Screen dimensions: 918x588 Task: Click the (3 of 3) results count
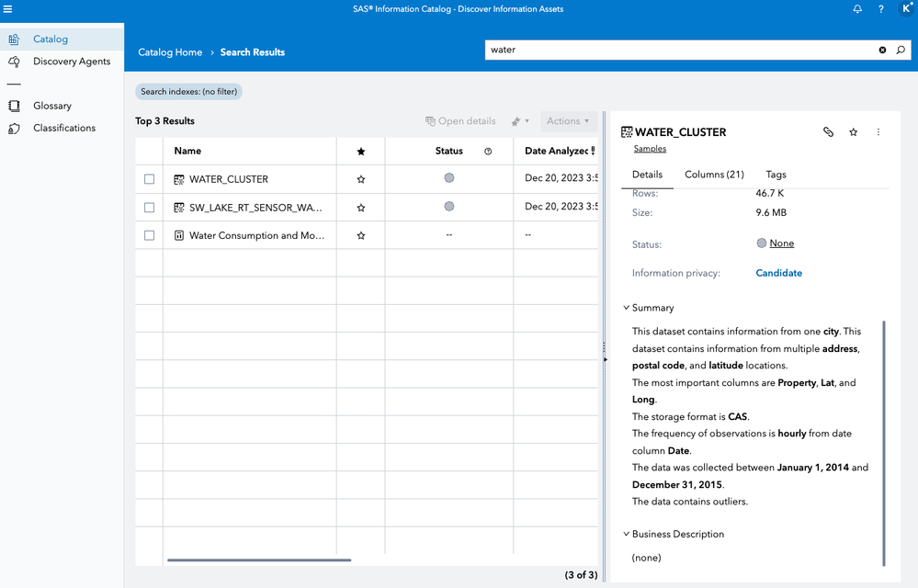581,574
